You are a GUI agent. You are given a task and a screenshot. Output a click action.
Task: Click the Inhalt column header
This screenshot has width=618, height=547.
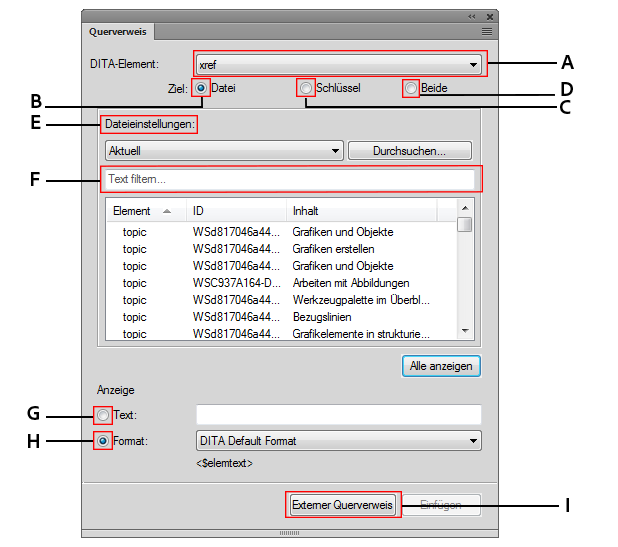pyautogui.click(x=305, y=211)
